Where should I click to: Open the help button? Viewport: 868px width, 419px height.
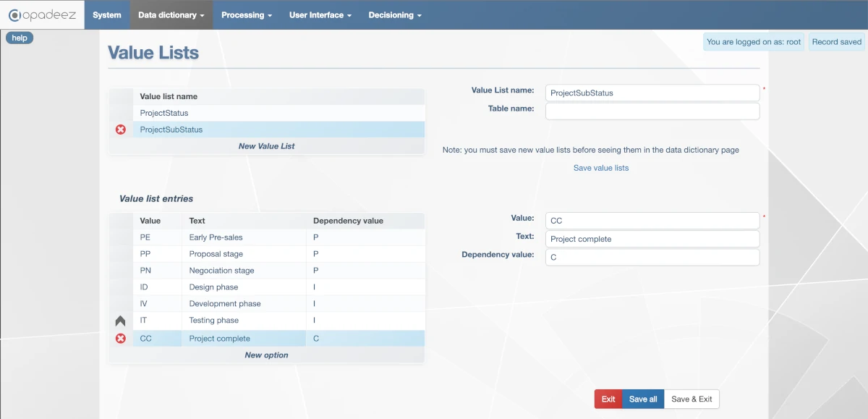point(20,38)
